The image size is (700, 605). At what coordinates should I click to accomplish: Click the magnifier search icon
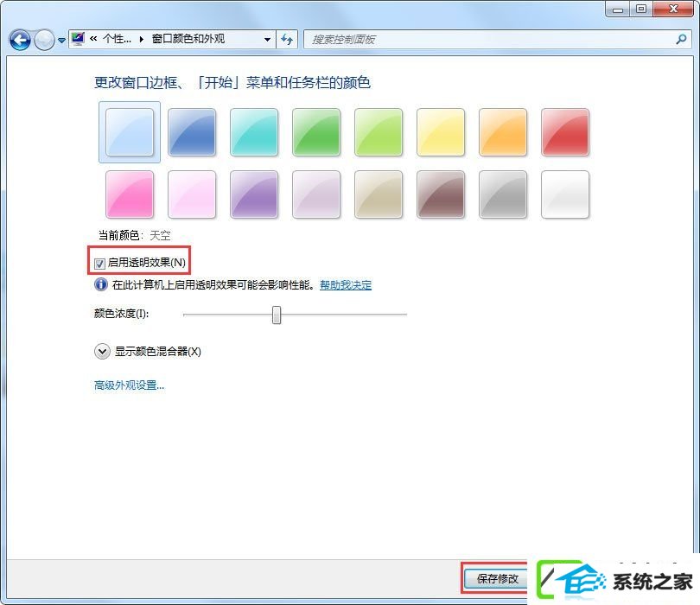[681, 39]
